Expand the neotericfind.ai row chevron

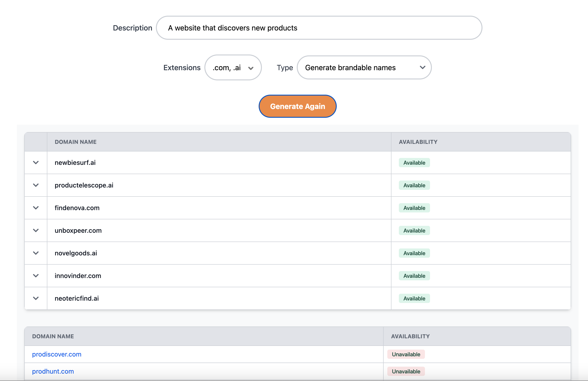36,298
